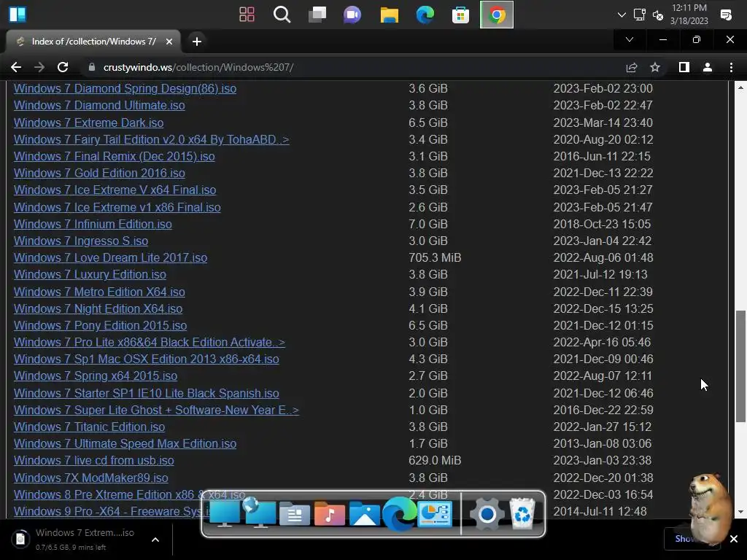
Task: Go forward in browser history
Action: [39, 67]
